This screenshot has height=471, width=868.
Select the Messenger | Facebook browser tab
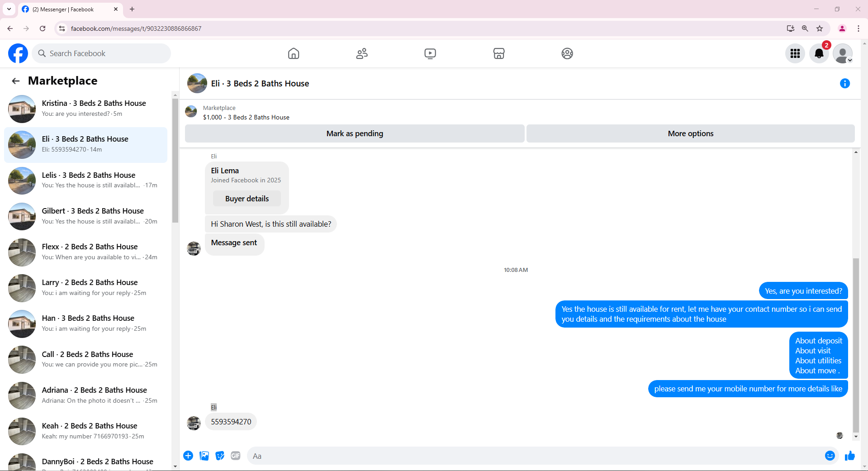(71, 9)
